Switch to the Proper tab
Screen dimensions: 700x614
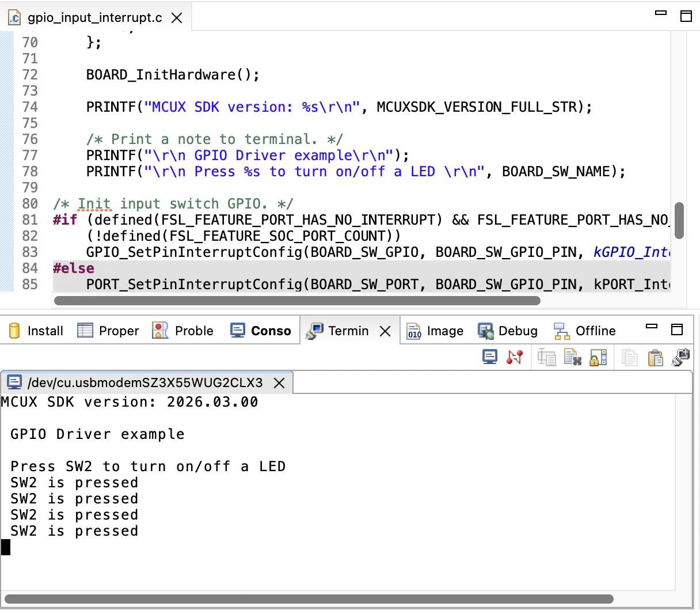[108, 331]
